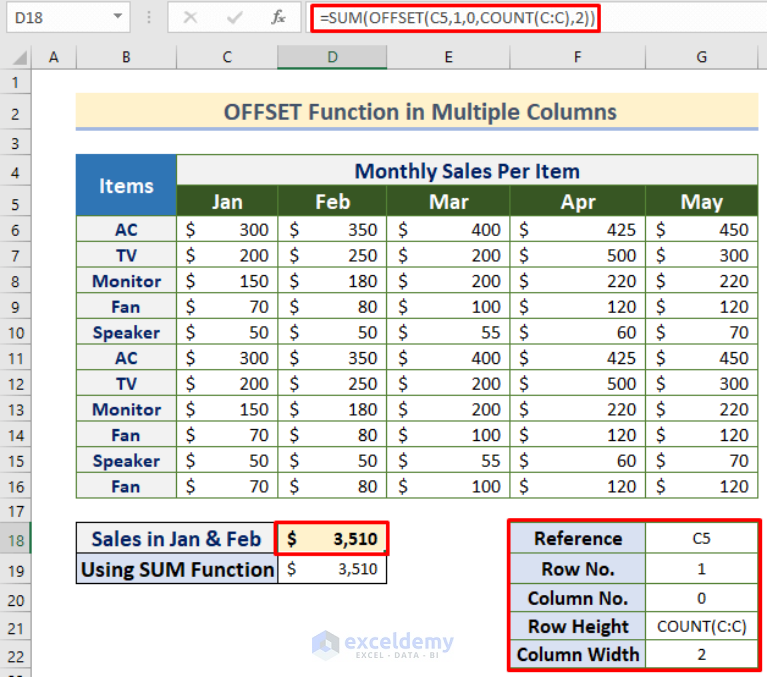Screen dimensions: 767x677
Task: Click the 'Using SUM Function' label cell
Action: coord(177,569)
